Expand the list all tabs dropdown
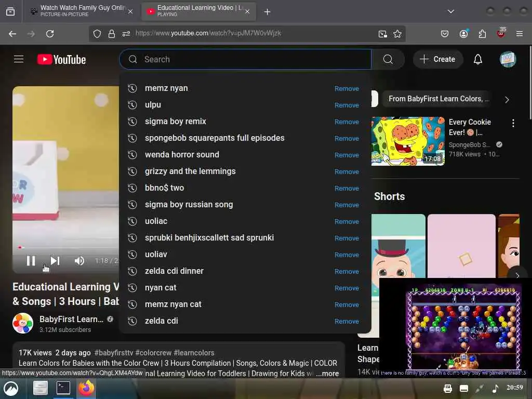 451,11
